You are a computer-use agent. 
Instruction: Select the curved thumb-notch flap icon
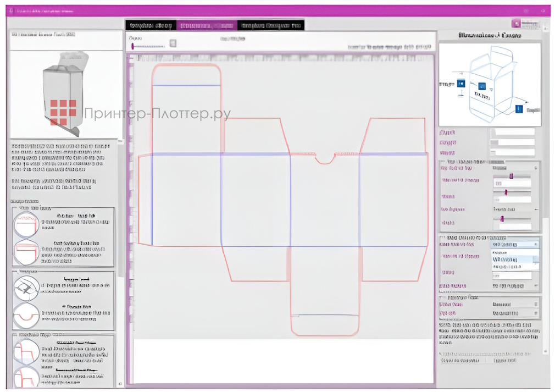pos(26,313)
